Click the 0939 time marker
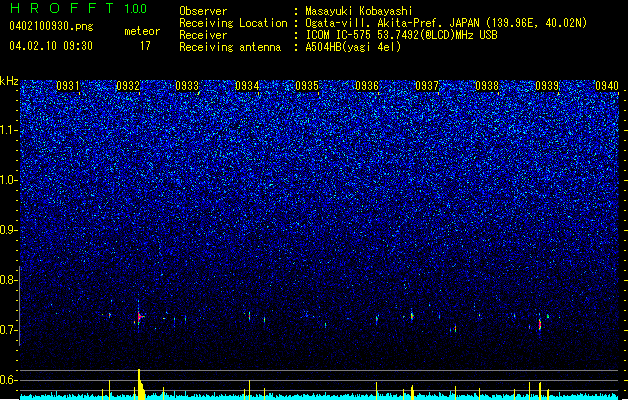629x400 pixels. (547, 86)
